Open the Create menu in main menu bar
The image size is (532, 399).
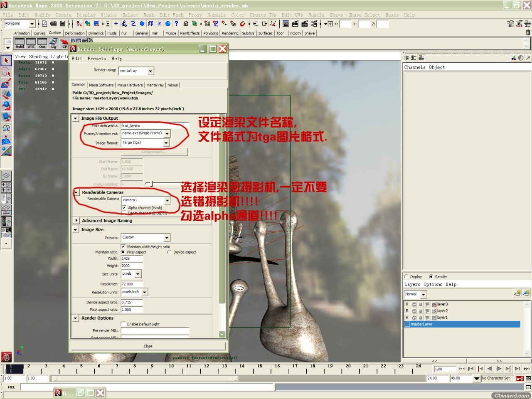64,15
